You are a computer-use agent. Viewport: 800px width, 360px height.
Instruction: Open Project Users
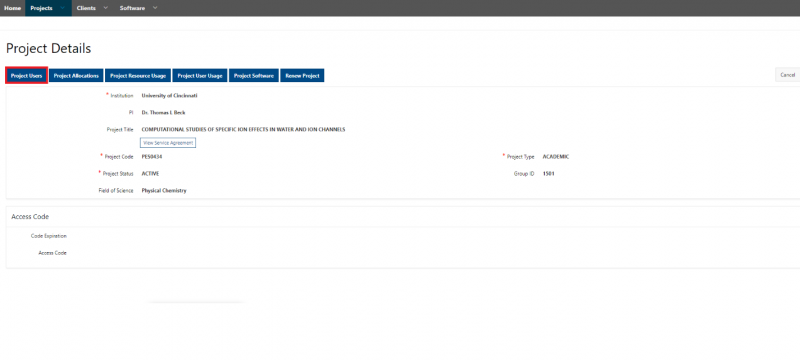coord(27,75)
